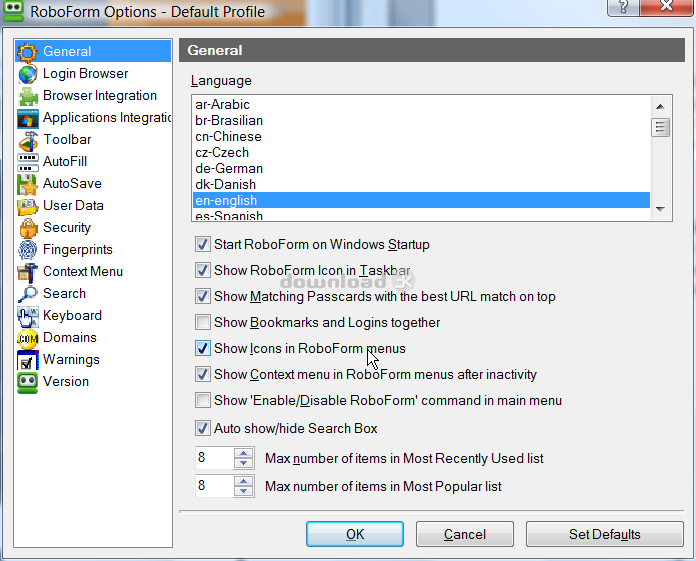Click the User Data folder icon
The image size is (696, 561).
[28, 206]
